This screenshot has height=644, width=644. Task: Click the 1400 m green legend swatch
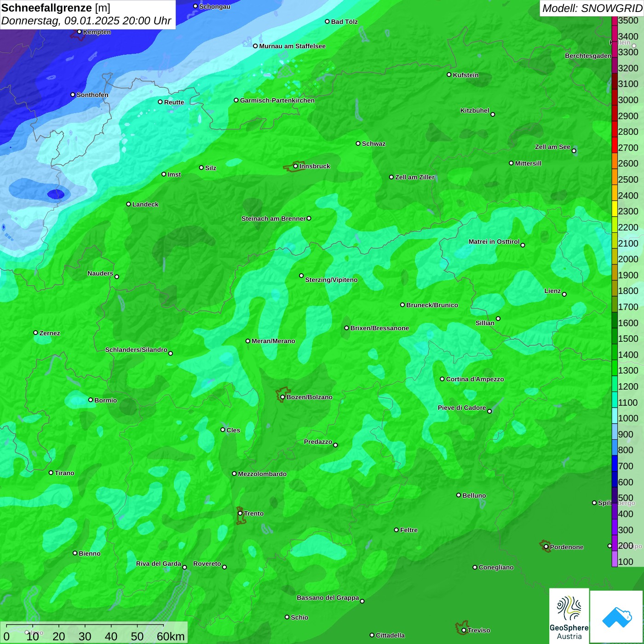click(615, 352)
